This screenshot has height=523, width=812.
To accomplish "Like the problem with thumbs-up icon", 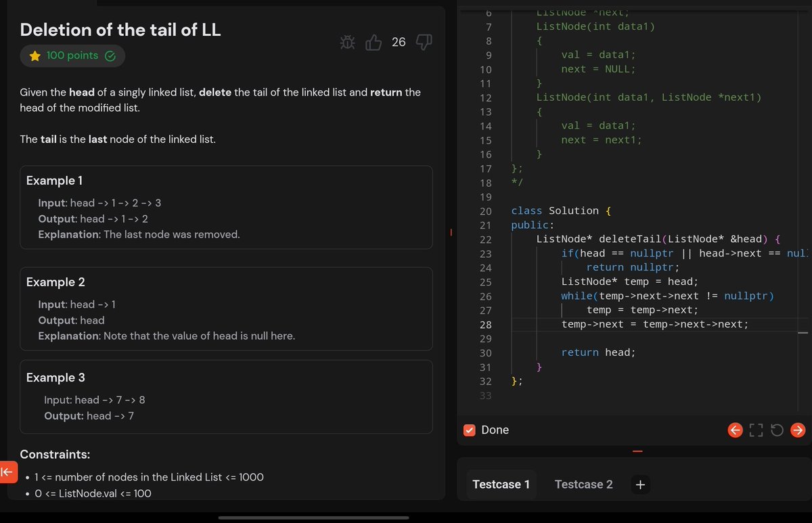I will [374, 43].
